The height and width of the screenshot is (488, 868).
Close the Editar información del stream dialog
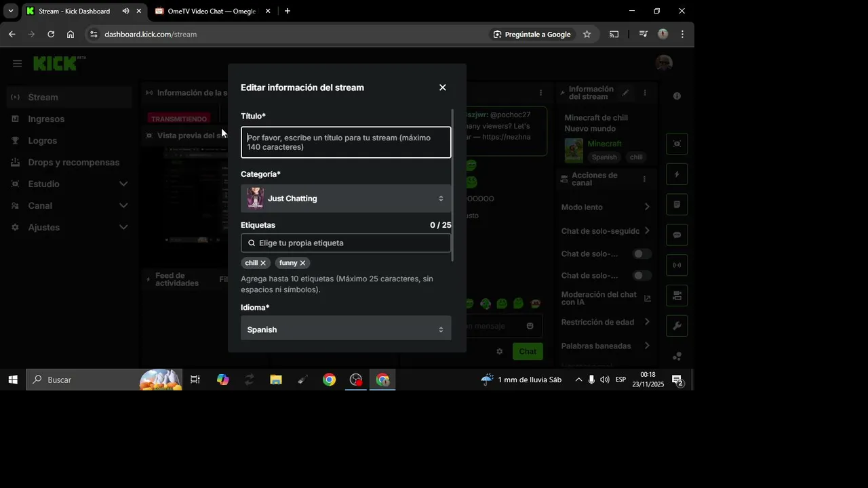pyautogui.click(x=443, y=87)
